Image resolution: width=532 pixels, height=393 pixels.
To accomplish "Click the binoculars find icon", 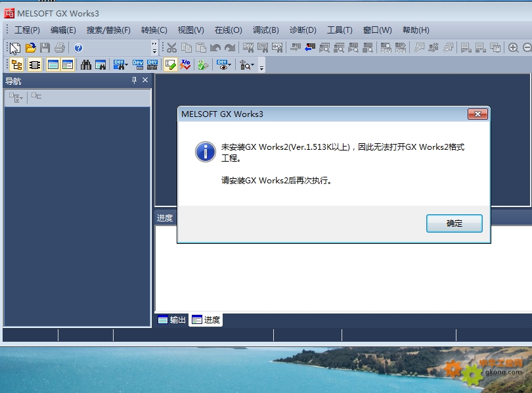I will [x=86, y=65].
